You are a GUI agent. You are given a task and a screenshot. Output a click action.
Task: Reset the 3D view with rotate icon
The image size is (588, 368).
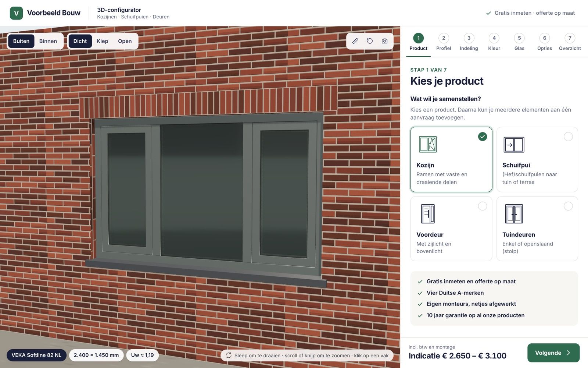coord(370,41)
